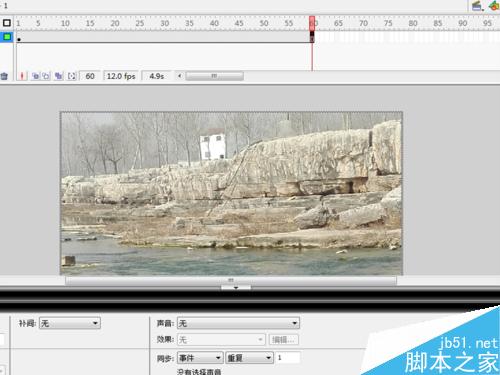Click the stage horizontal scrollbar
This screenshot has width=500, height=375.
tap(231, 280)
